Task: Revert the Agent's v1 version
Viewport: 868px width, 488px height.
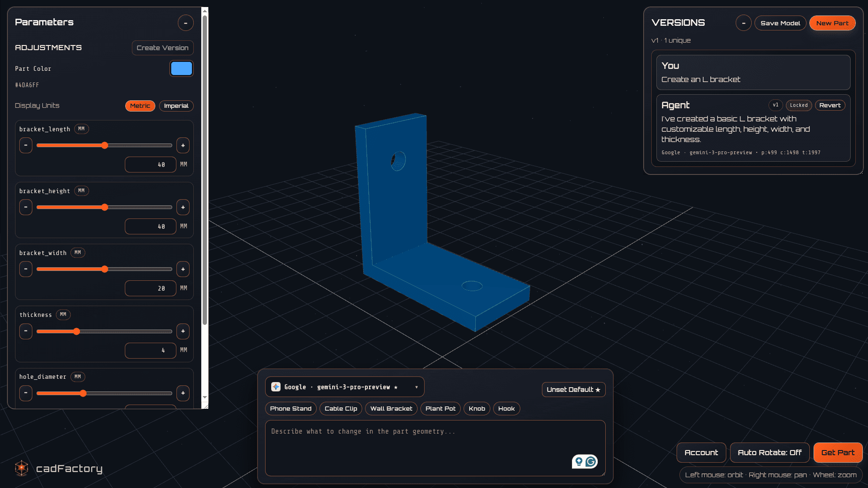Action: (830, 105)
